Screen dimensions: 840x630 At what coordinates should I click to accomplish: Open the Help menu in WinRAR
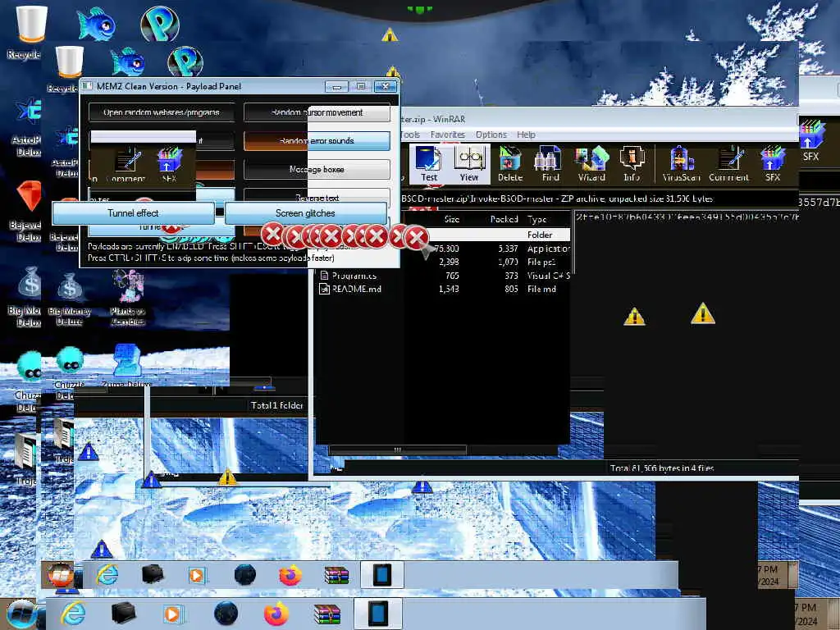[x=526, y=135]
